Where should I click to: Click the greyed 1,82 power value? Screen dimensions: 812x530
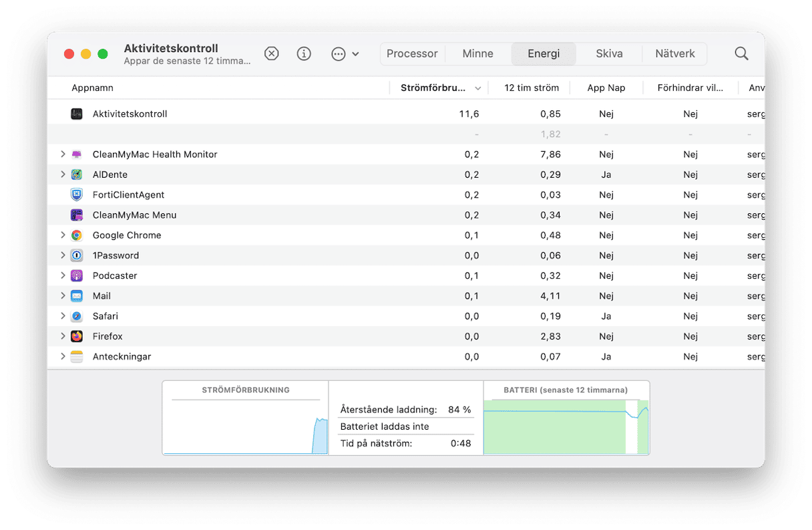pyautogui.click(x=550, y=134)
